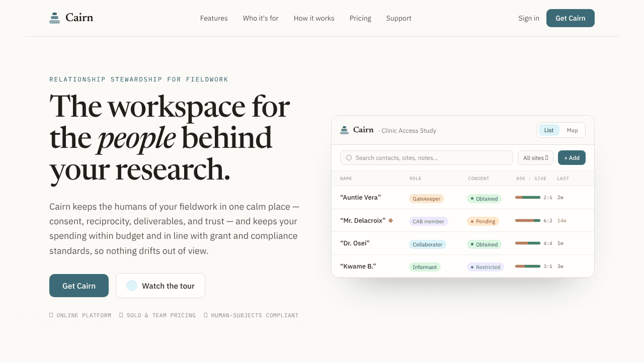Select the “Mr. Delacroix” contact name
Image resolution: width=644 pixels, height=362 pixels.
363,220
